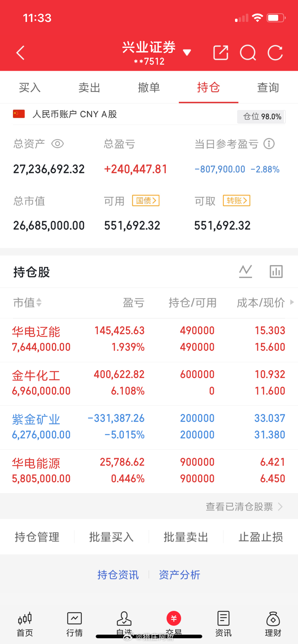The height and width of the screenshot is (644, 298).
Task: Switch to the 卖出 tab
Action: [x=89, y=87]
